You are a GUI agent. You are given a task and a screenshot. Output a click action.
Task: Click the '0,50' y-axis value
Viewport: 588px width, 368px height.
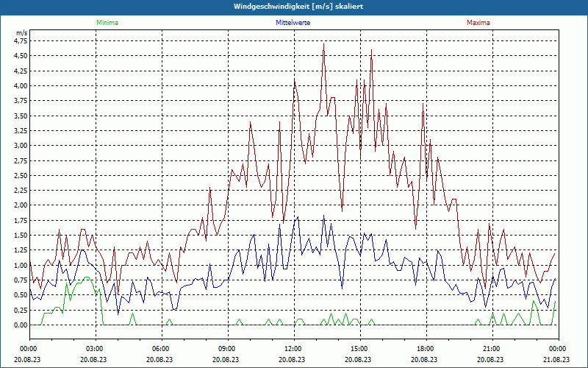coord(21,295)
